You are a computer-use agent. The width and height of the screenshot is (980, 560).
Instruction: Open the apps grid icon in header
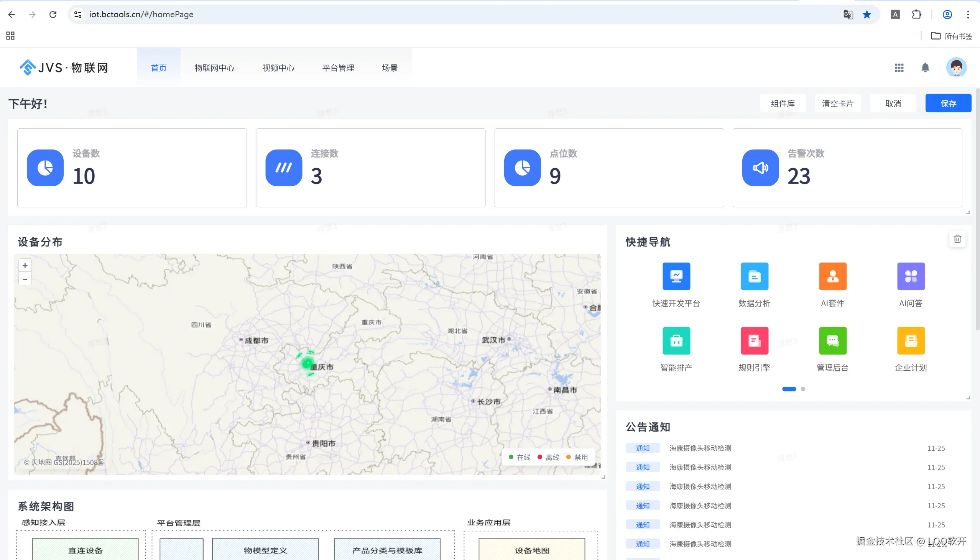[x=899, y=68]
